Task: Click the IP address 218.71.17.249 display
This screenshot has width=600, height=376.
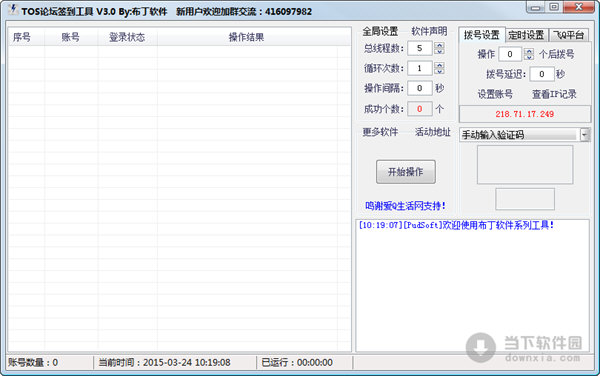Action: click(x=525, y=114)
